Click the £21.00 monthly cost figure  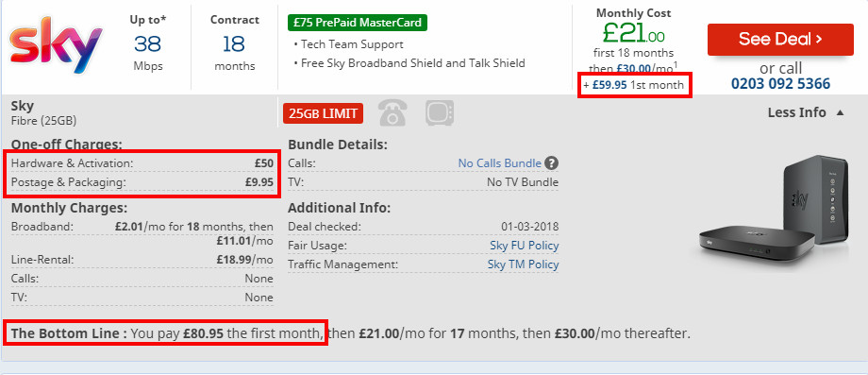(633, 34)
